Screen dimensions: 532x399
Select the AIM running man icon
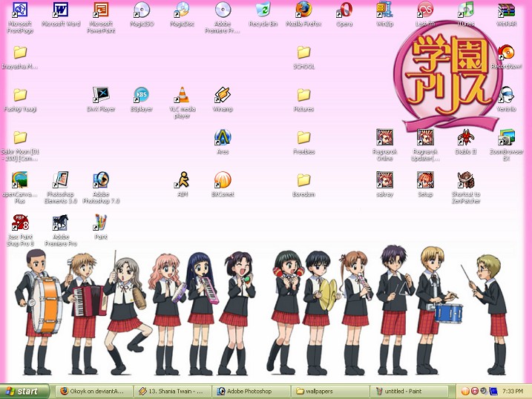(183, 180)
